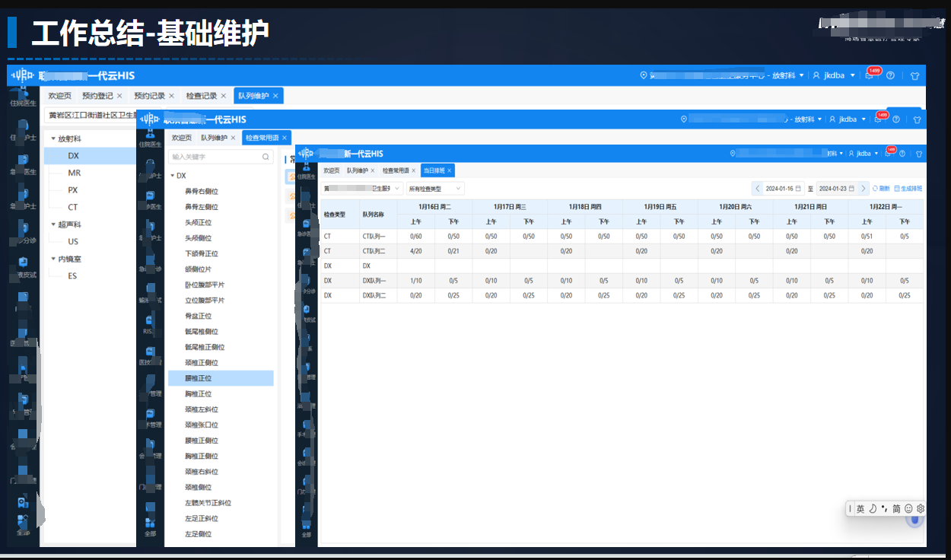Go to previous week using left arrow
951x560 pixels.
(757, 189)
